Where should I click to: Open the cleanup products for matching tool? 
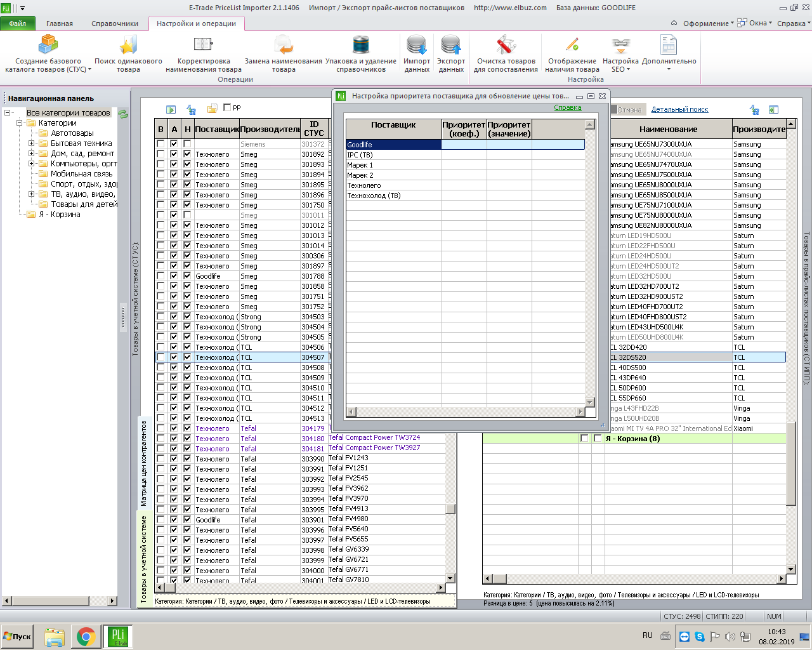coord(506,54)
